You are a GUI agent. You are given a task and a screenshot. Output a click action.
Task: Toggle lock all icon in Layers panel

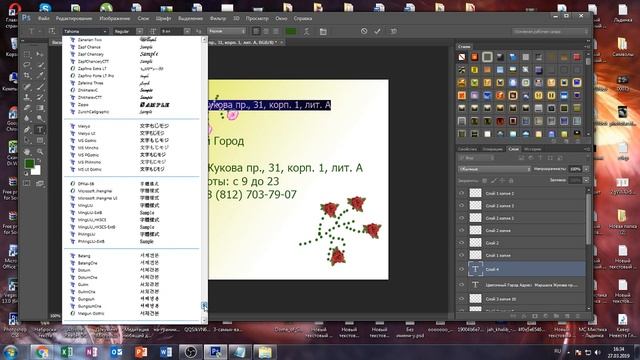click(x=511, y=180)
